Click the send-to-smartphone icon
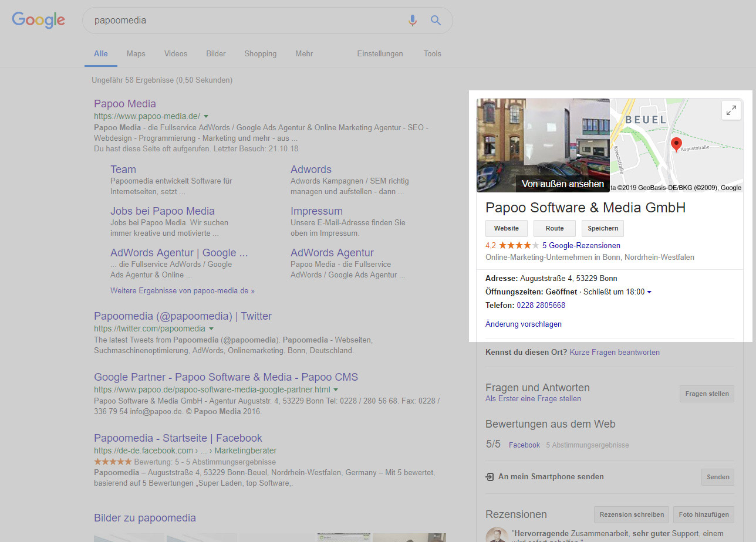Viewport: 756px width, 542px height. pyautogui.click(x=490, y=477)
